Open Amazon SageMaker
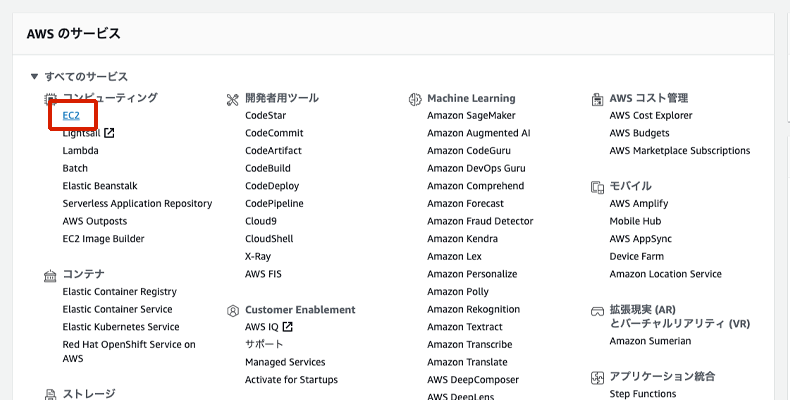790x400 pixels. tap(472, 115)
